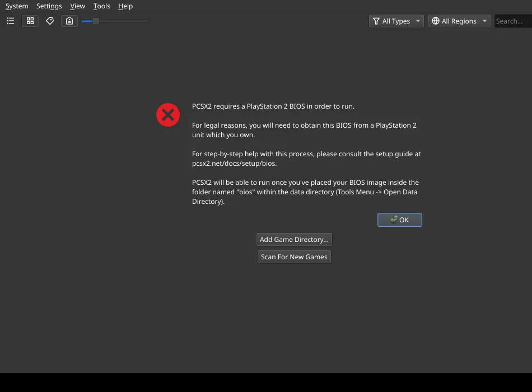Click the globe icon in All Regions
The width and height of the screenshot is (532, 392).
coord(436,21)
